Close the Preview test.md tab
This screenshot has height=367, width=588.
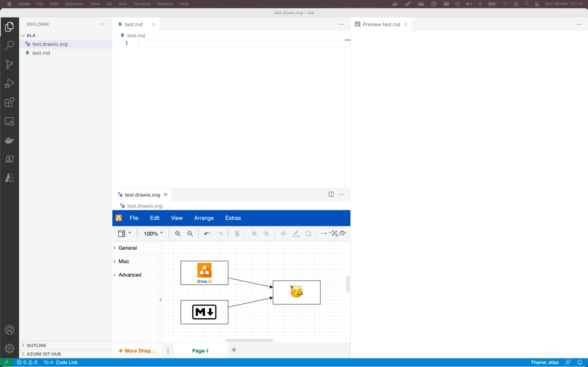coord(406,24)
